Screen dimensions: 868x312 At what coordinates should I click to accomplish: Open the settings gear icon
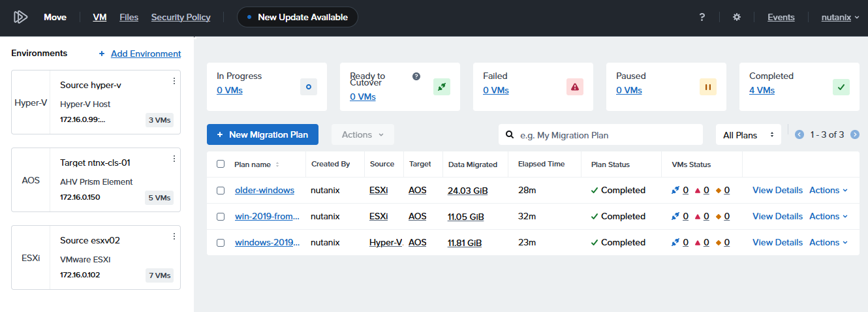point(737,17)
